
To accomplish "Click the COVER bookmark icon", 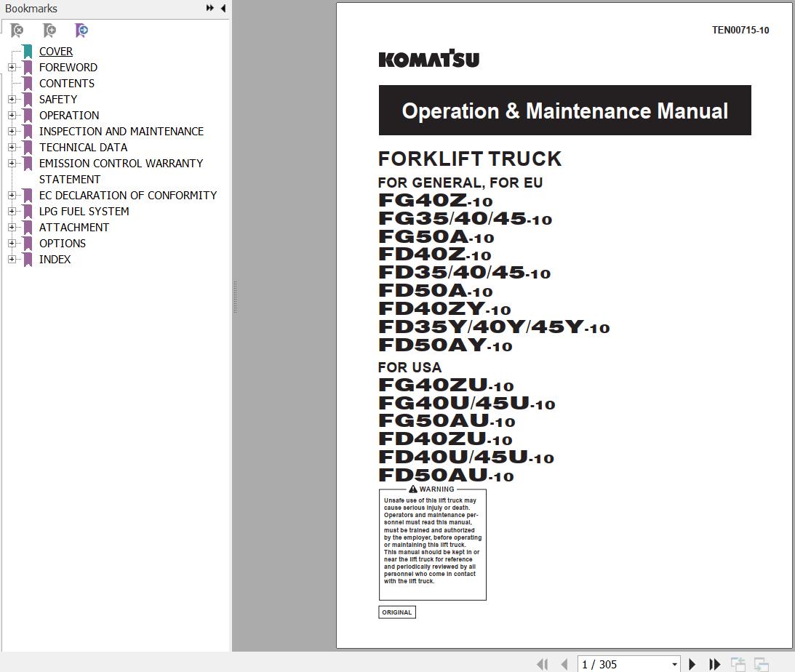I will pyautogui.click(x=28, y=52).
